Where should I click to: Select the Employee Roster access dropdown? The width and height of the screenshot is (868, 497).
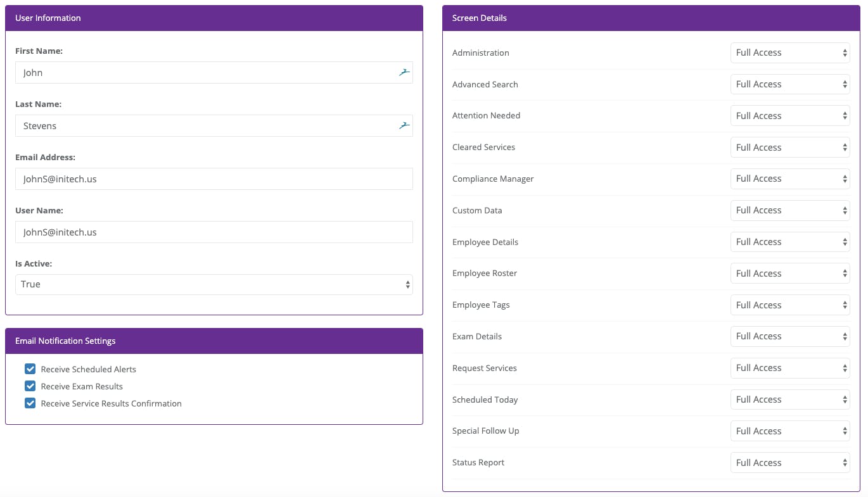pyautogui.click(x=789, y=274)
